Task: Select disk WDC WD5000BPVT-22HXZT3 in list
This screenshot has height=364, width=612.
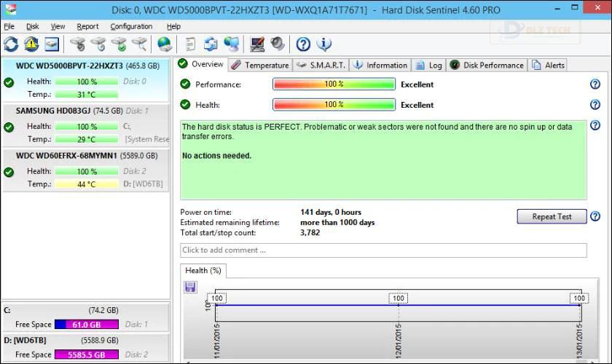Action: (85, 80)
